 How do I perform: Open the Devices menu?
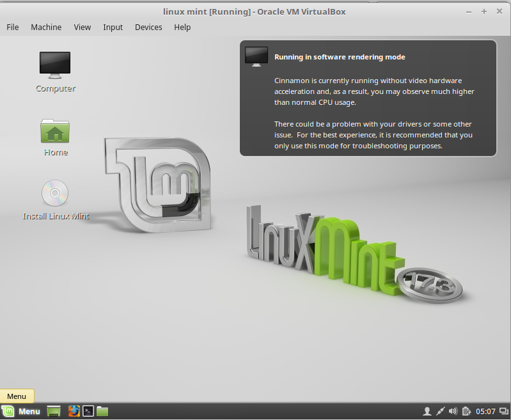(x=148, y=27)
